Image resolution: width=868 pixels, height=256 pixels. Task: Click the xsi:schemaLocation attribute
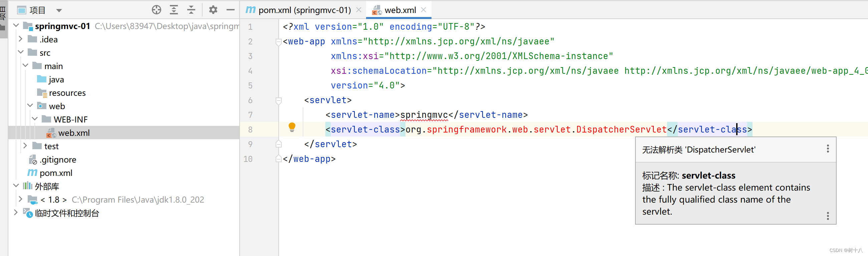[379, 71]
